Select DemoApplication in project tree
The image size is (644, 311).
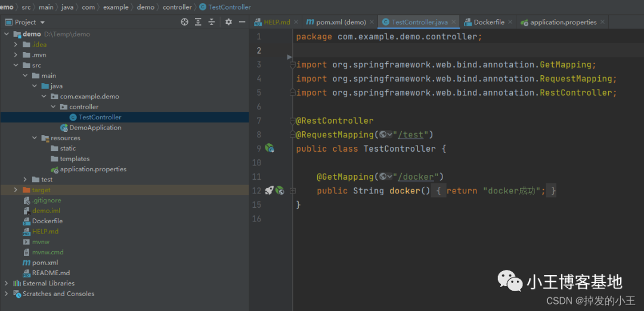pos(95,128)
